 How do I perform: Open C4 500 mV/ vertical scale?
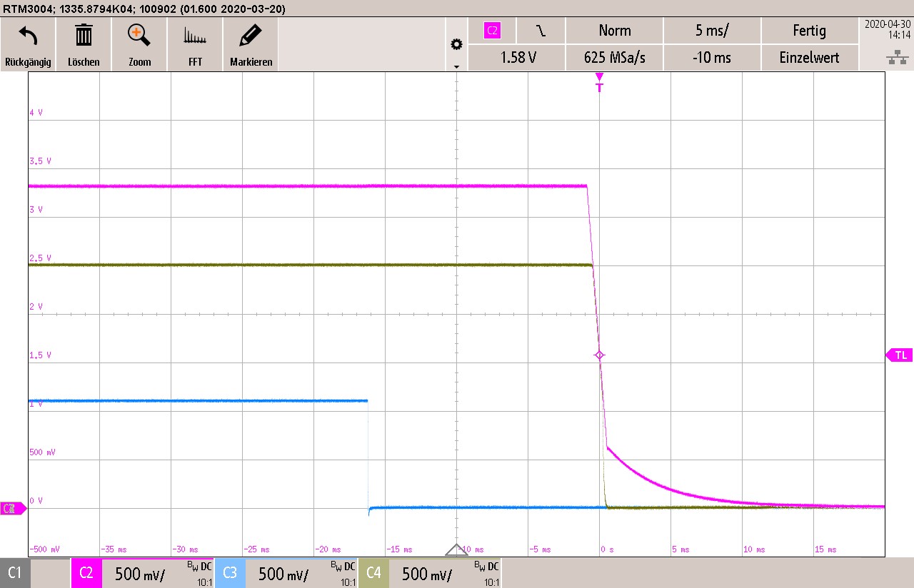coord(427,574)
